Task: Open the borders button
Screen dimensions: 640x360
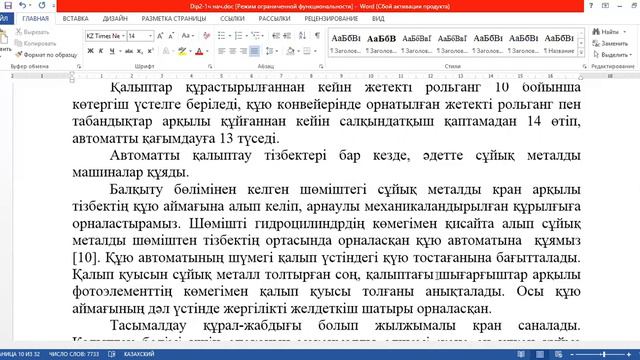Action: (307, 51)
